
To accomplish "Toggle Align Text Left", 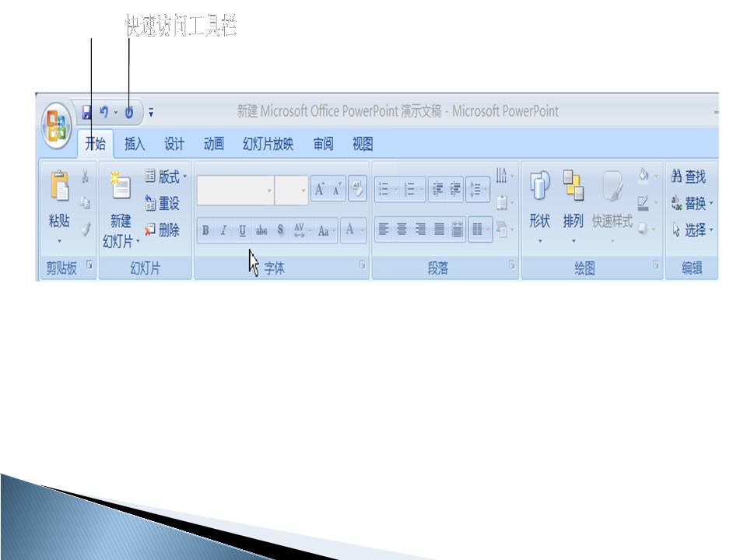I will tap(384, 230).
